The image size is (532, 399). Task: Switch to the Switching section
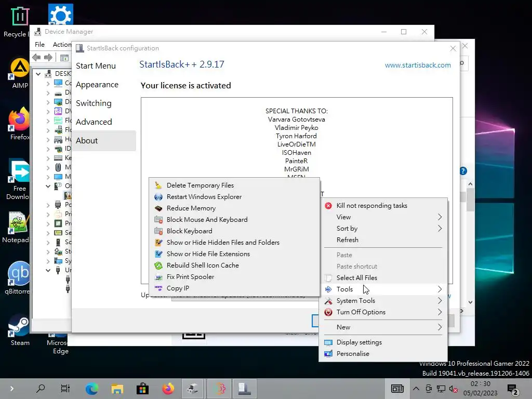[94, 103]
